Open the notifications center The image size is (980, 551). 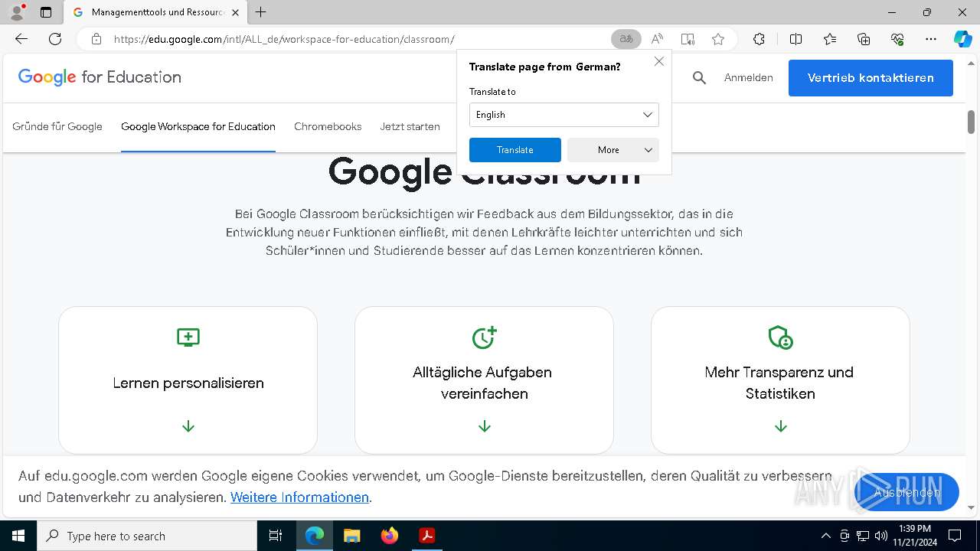(955, 536)
